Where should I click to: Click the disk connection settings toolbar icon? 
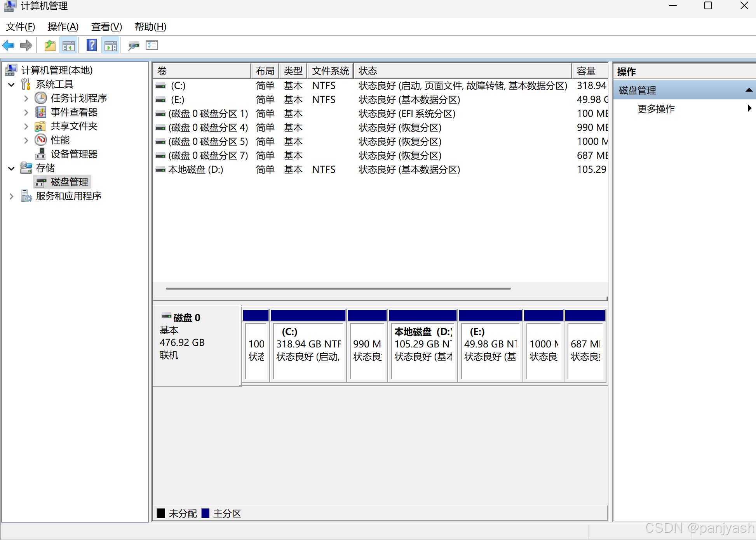(x=133, y=45)
